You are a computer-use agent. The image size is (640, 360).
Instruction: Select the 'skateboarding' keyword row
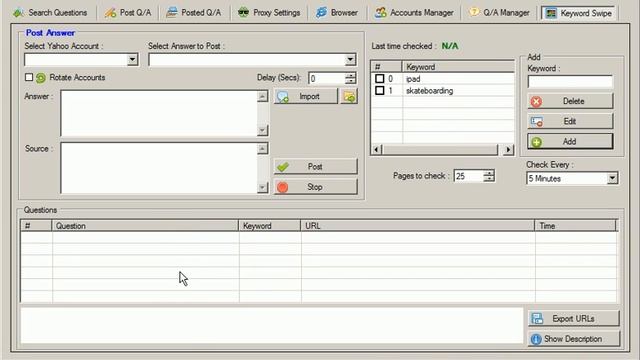pyautogui.click(x=443, y=91)
